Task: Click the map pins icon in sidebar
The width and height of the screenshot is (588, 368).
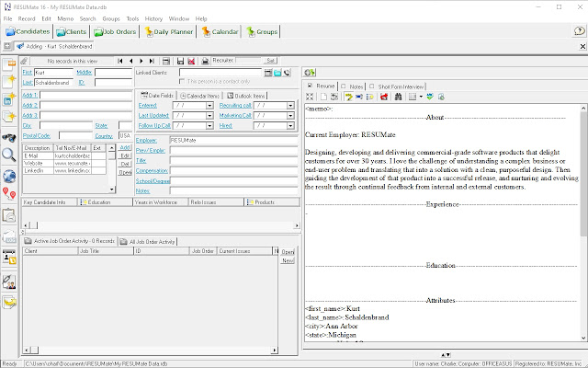Action: point(9,194)
